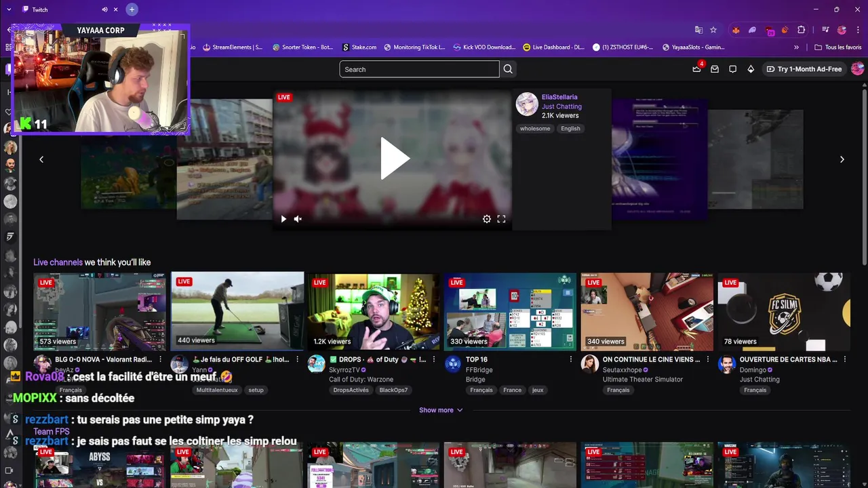Open the Chrome extensions puzzle icon
The image size is (868, 488).
pos(802,30)
